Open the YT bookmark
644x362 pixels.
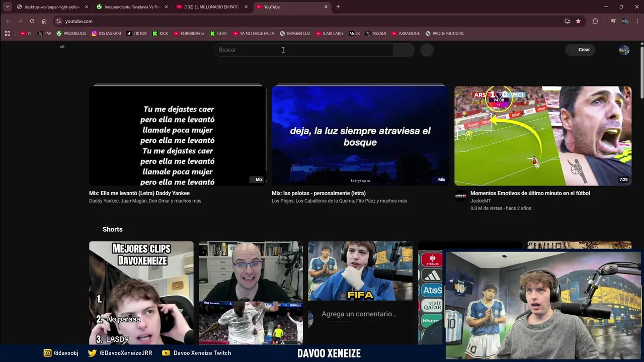(x=26, y=34)
